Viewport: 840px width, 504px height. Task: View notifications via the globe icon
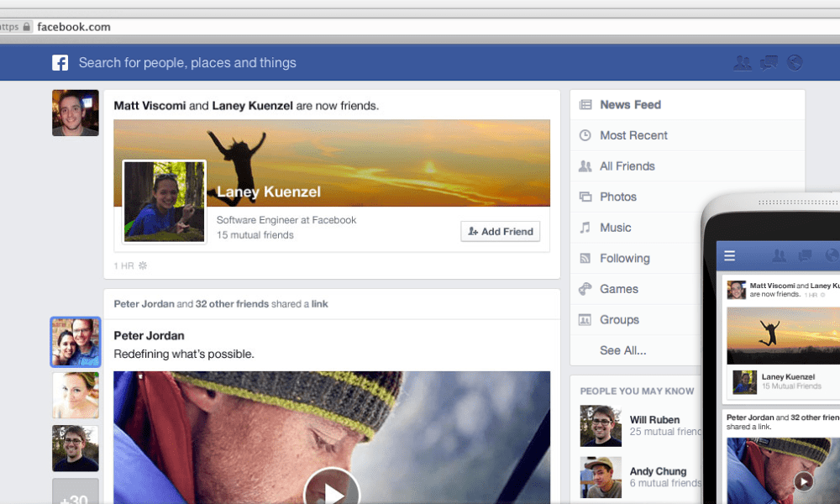tap(795, 62)
